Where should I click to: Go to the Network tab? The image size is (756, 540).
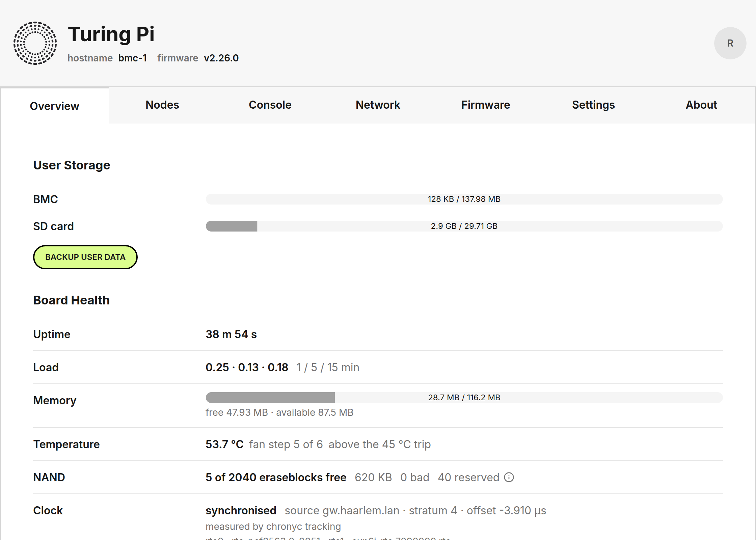[x=378, y=105]
